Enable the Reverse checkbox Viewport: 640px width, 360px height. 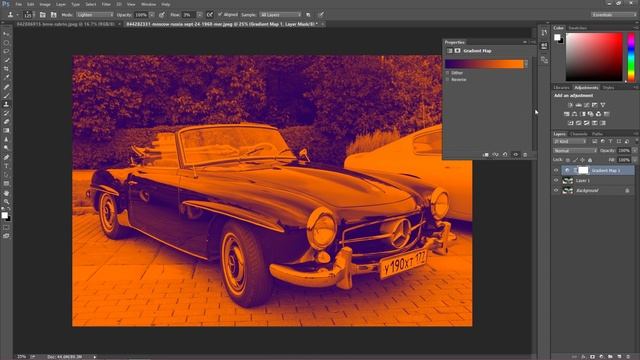(x=448, y=80)
